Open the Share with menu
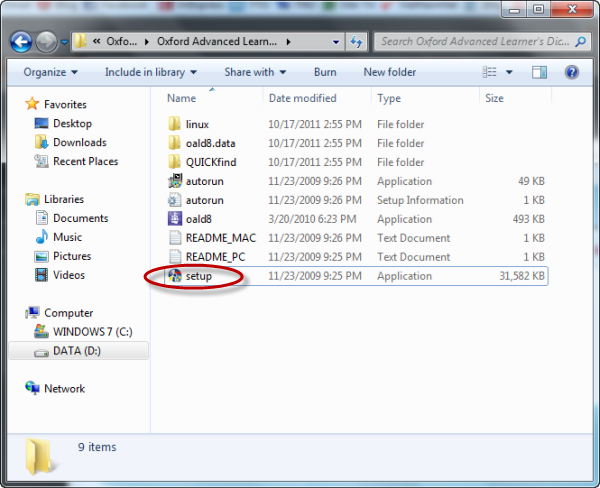This screenshot has width=600, height=488. coord(255,72)
